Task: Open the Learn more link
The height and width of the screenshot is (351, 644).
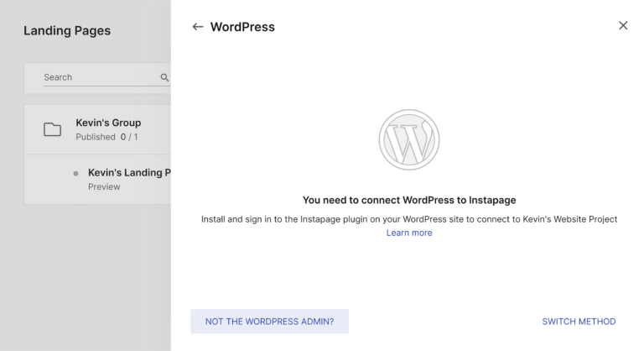Action: [409, 233]
